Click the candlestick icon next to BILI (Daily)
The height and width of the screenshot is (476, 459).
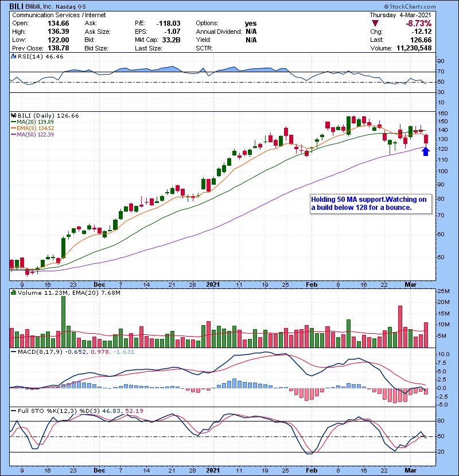[x=13, y=115]
